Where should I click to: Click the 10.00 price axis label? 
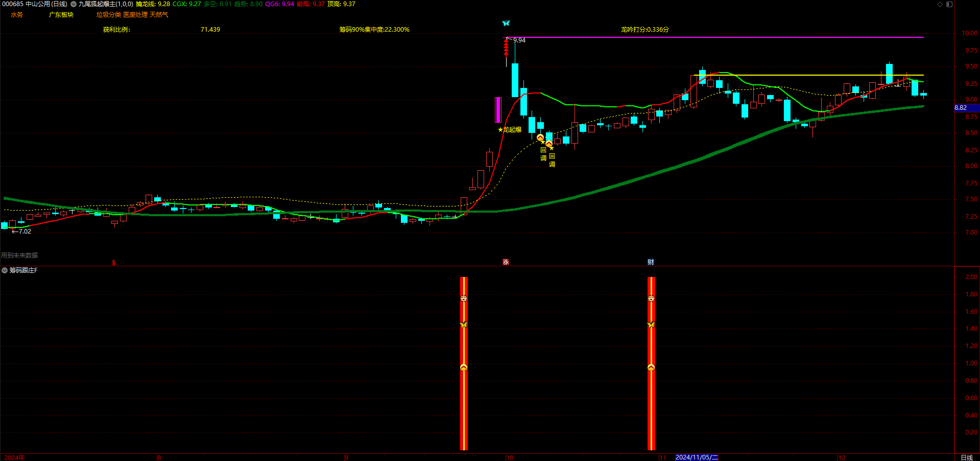point(970,33)
